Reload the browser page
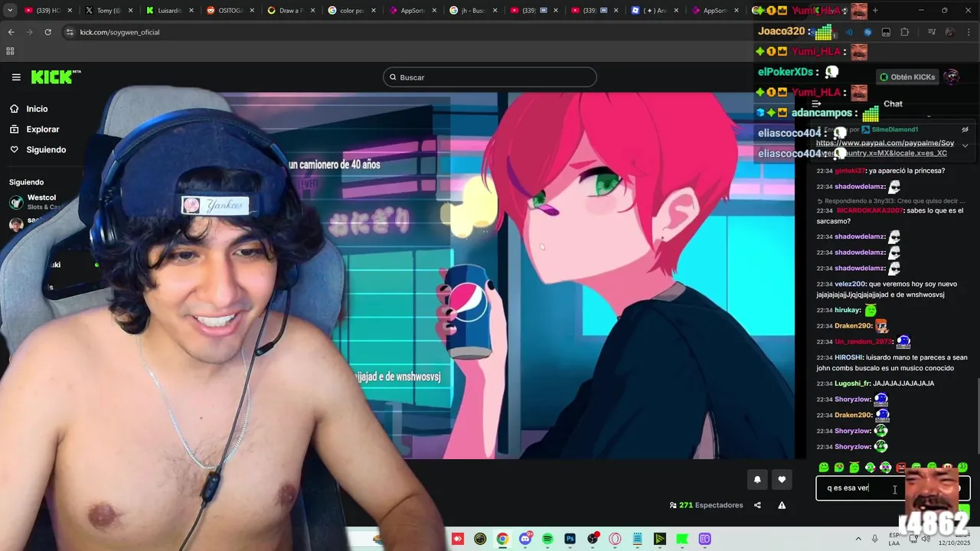Image resolution: width=980 pixels, height=551 pixels. click(47, 32)
